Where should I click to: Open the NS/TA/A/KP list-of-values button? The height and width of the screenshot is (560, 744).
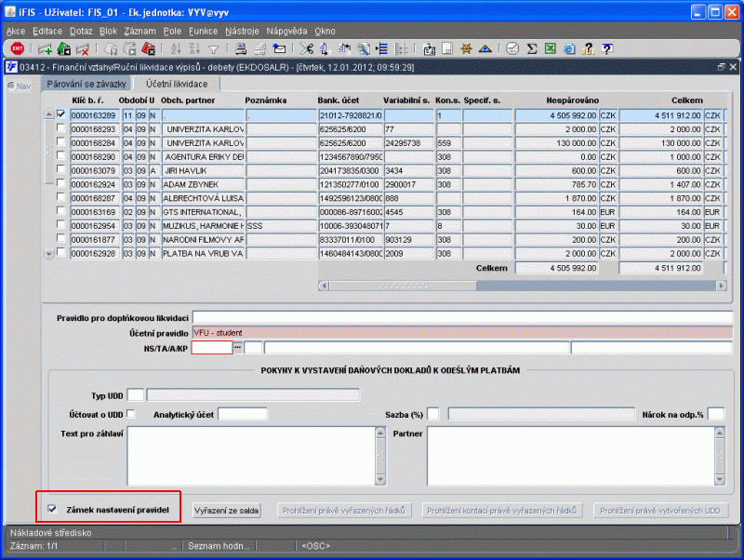238,348
